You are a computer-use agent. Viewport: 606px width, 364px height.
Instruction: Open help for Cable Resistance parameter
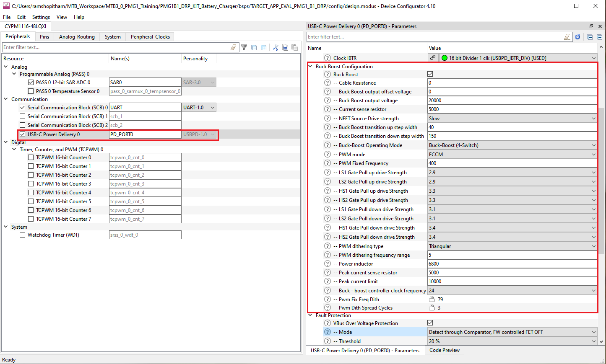(328, 83)
